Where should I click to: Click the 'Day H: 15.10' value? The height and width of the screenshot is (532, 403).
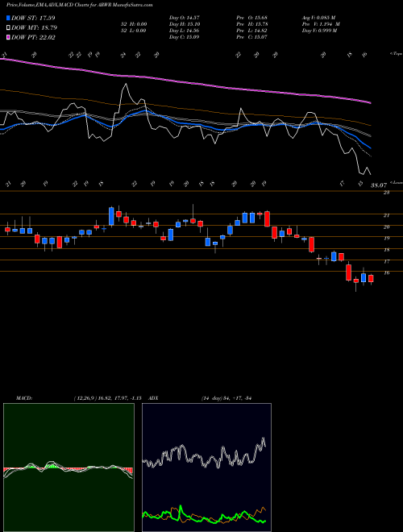point(184,24)
